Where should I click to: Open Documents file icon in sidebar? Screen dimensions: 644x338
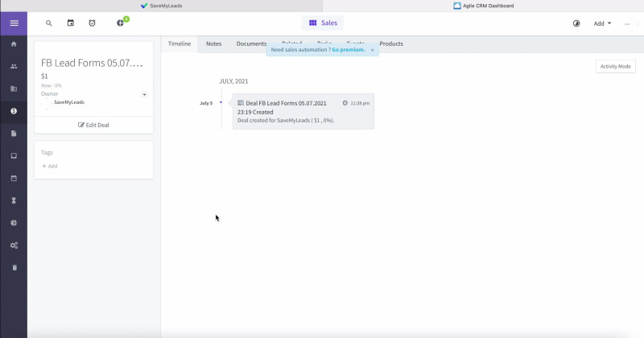14,134
